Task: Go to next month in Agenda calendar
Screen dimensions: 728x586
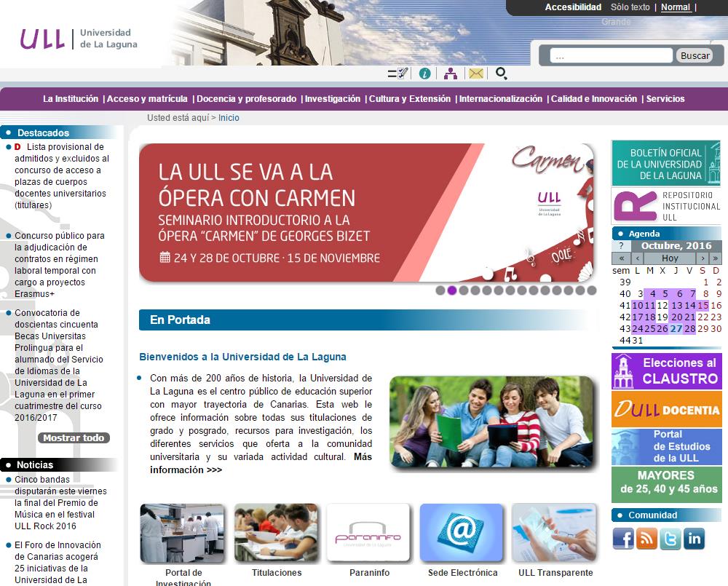Action: click(x=703, y=258)
